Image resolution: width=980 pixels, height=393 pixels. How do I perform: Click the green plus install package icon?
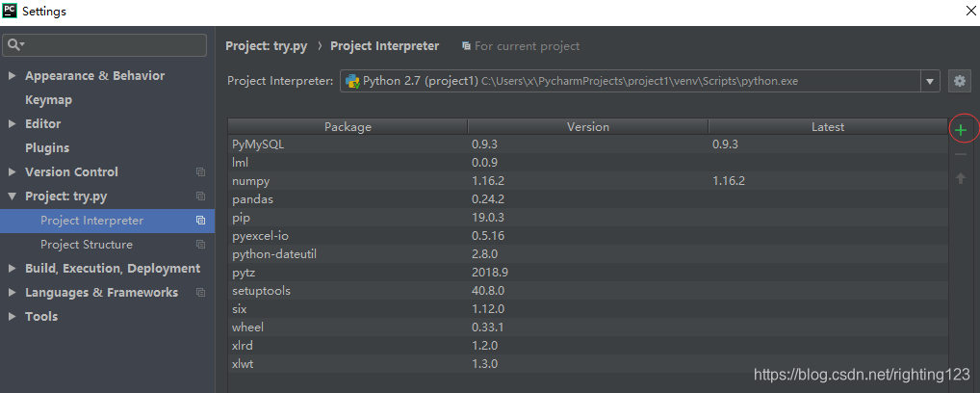click(x=962, y=130)
